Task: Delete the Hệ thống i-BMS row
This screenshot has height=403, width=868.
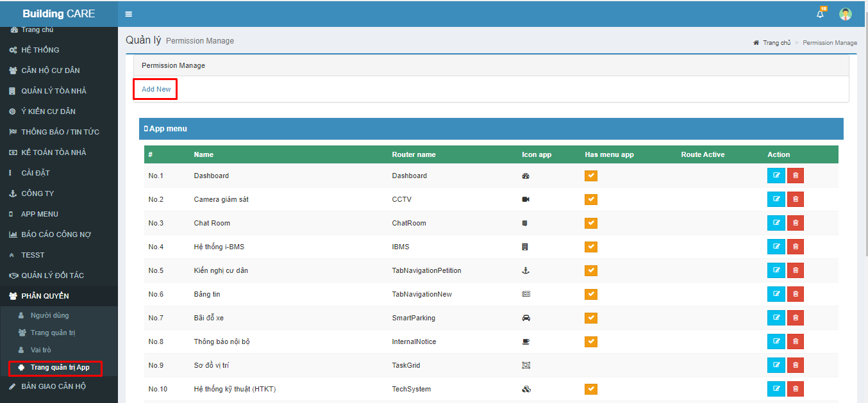Action: click(x=796, y=247)
